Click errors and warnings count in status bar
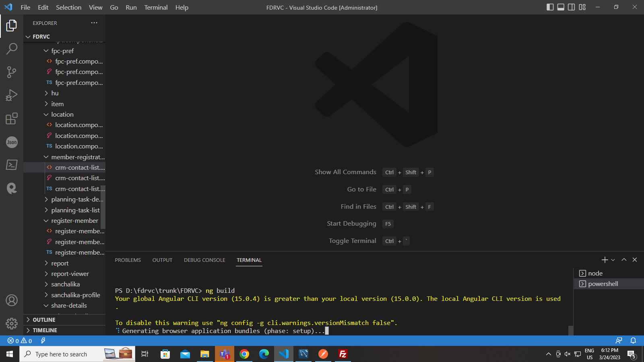 [19, 341]
